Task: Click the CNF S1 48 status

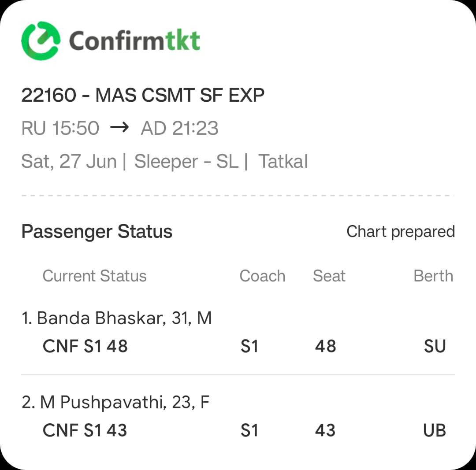Action: [85, 346]
